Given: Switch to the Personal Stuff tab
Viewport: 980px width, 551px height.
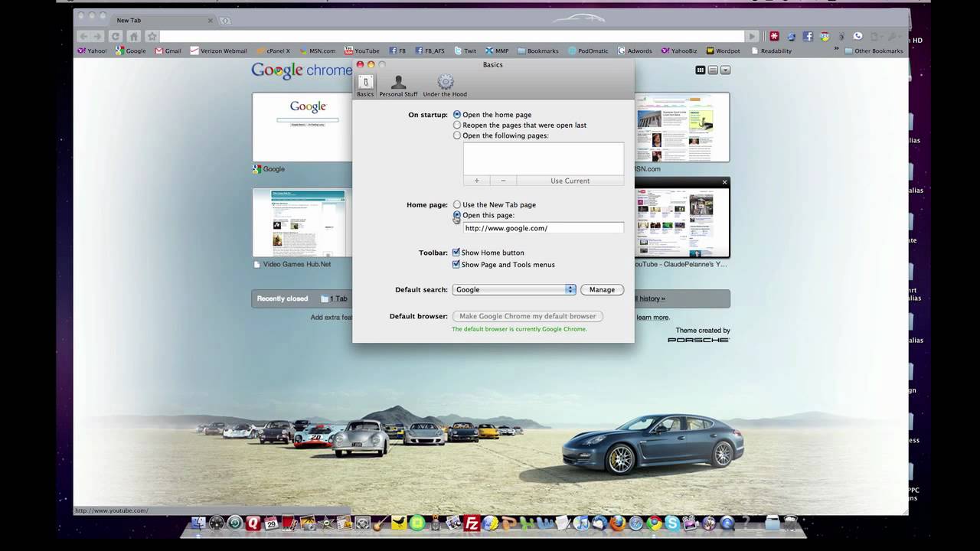Looking at the screenshot, I should (x=398, y=84).
